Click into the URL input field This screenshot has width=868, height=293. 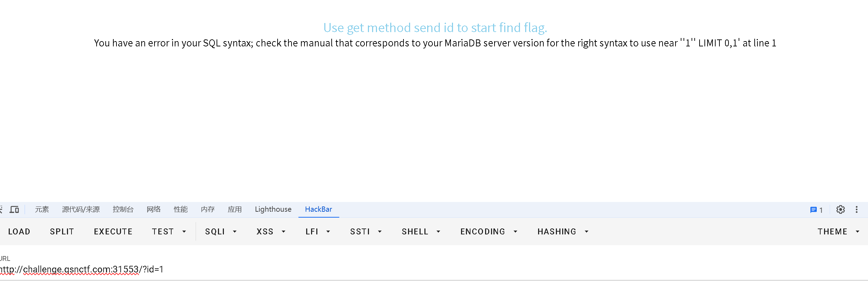pos(434,269)
